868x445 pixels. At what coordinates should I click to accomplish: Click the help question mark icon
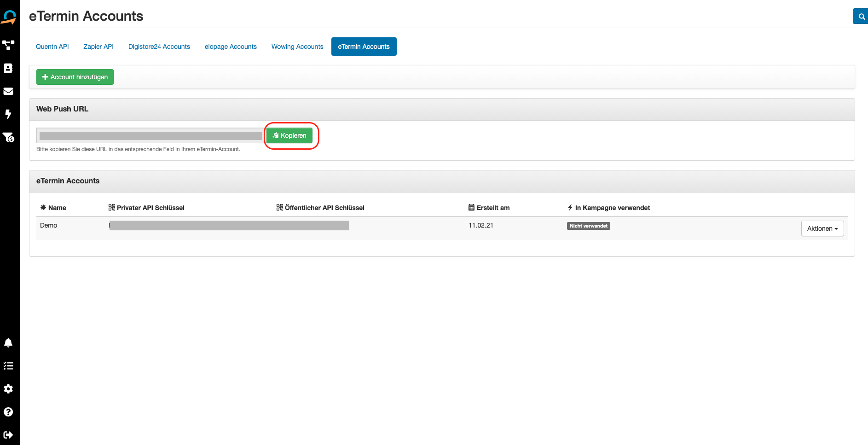(8, 412)
